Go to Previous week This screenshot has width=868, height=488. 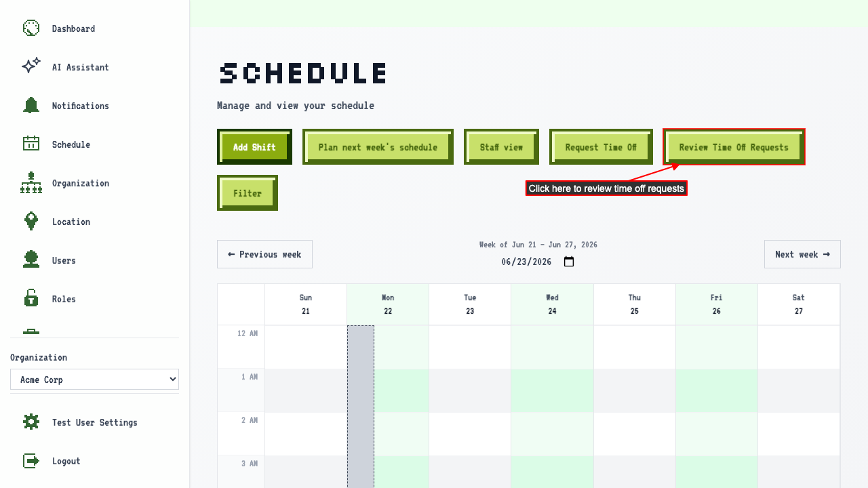tap(264, 254)
